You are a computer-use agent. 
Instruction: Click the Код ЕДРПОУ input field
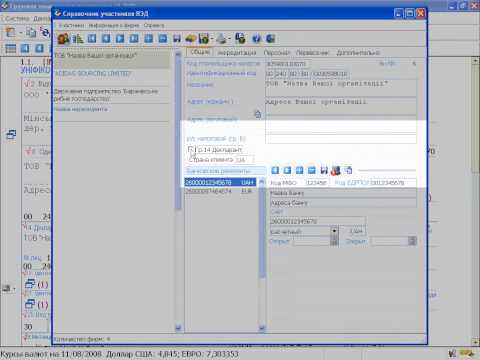[393, 183]
